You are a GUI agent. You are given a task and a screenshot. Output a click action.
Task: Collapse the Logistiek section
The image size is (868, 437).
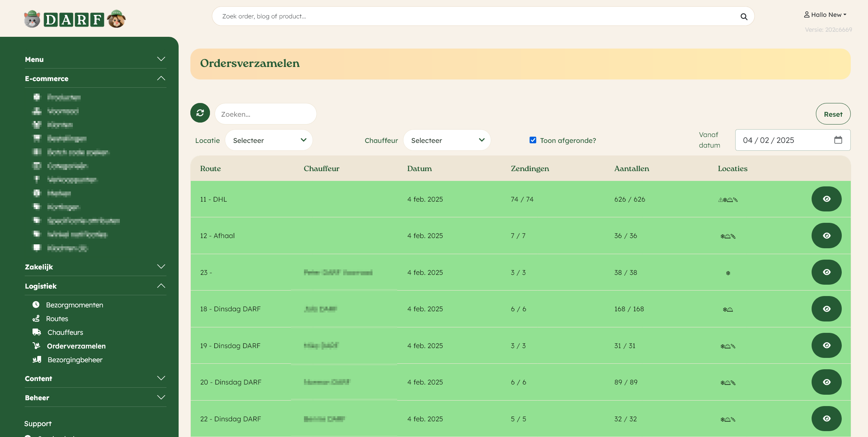[x=95, y=286]
